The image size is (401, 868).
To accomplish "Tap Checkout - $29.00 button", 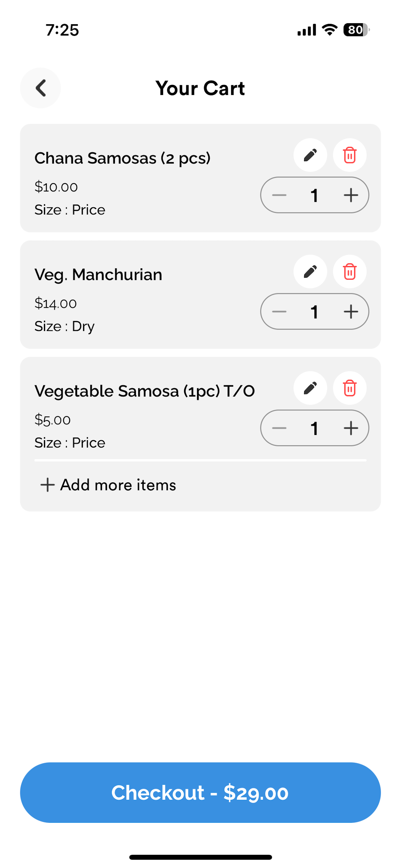I will point(200,792).
